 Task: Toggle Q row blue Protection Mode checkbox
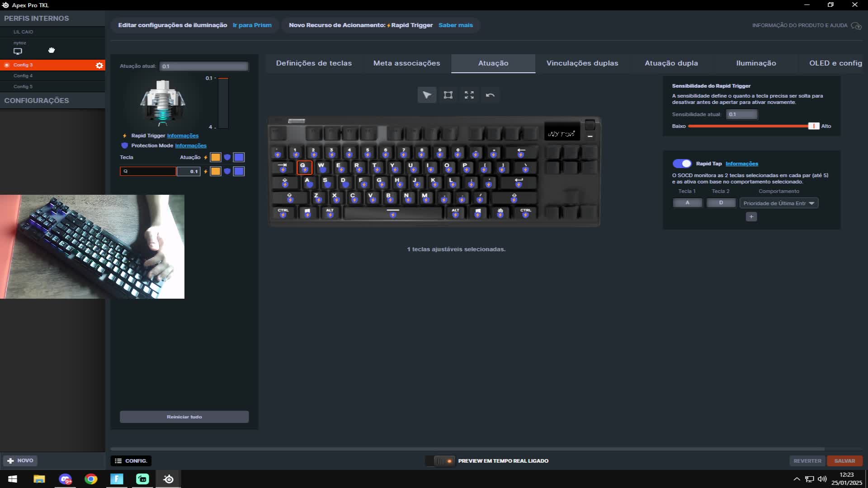(239, 171)
